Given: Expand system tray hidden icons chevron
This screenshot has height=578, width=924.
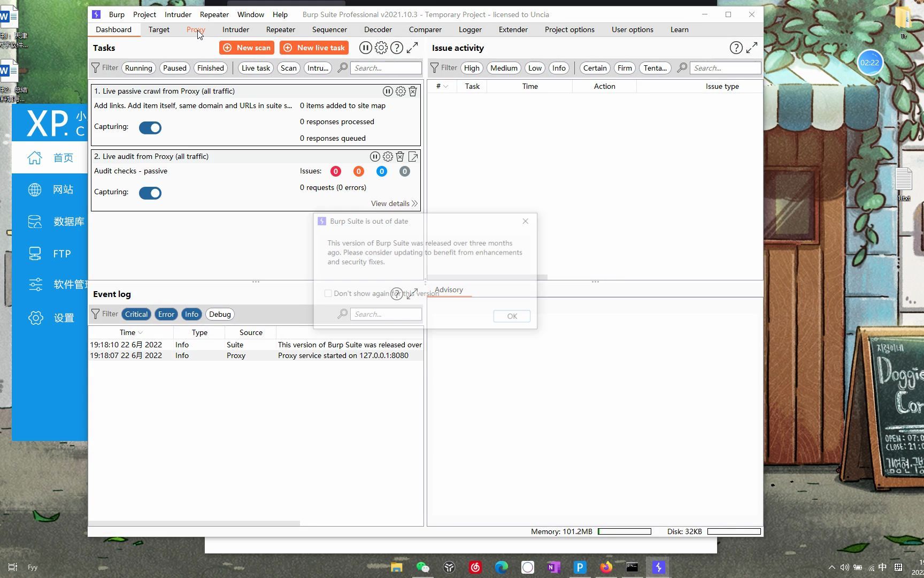Looking at the screenshot, I should click(831, 567).
